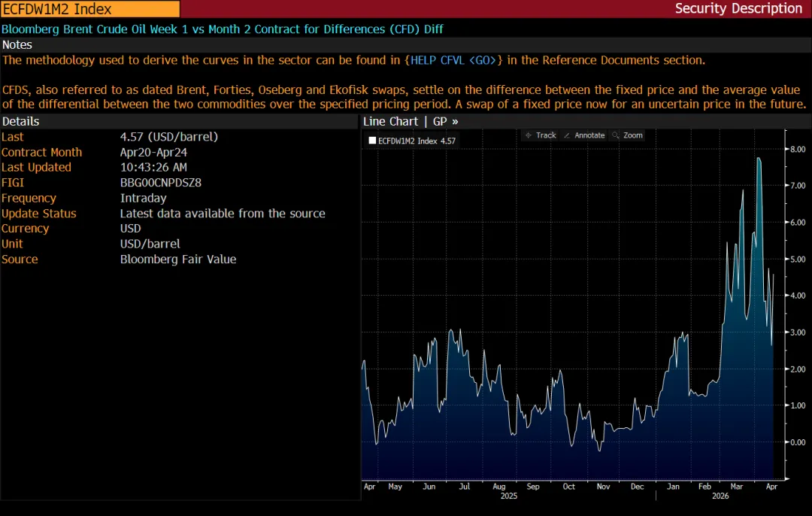The image size is (812, 516).
Task: Select the Line Chart heading
Action: (390, 121)
